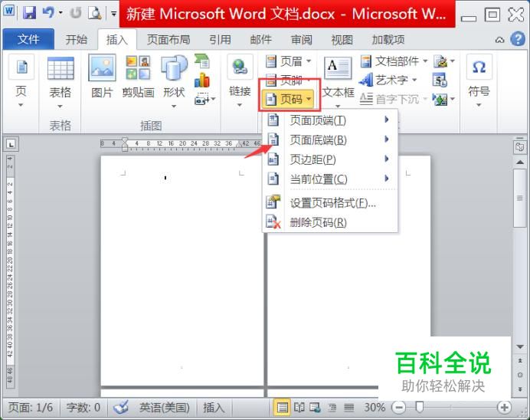Switch to Print Layout view

(x=282, y=408)
